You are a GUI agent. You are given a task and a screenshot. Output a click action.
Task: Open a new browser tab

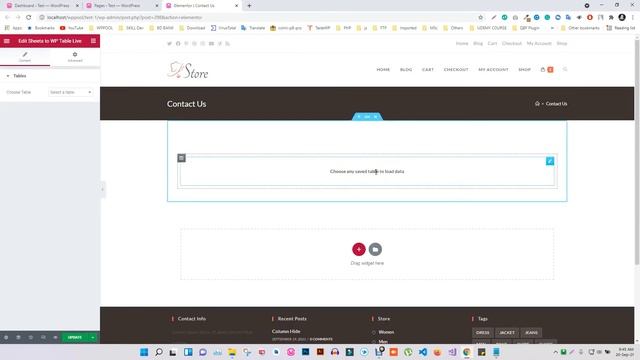[x=249, y=6]
